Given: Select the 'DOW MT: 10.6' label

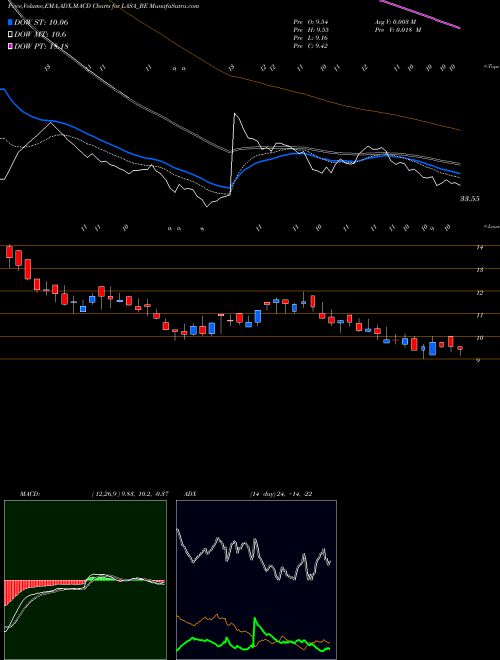Looking at the screenshot, I should 40,35.
